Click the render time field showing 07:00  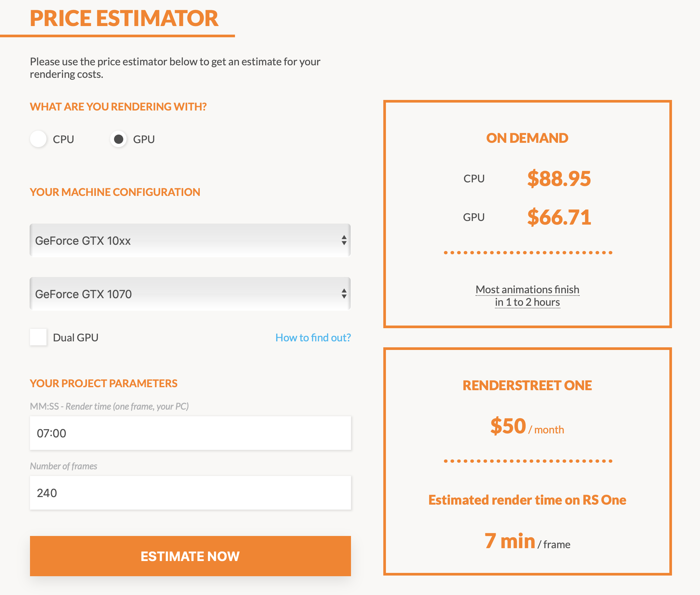[190, 433]
